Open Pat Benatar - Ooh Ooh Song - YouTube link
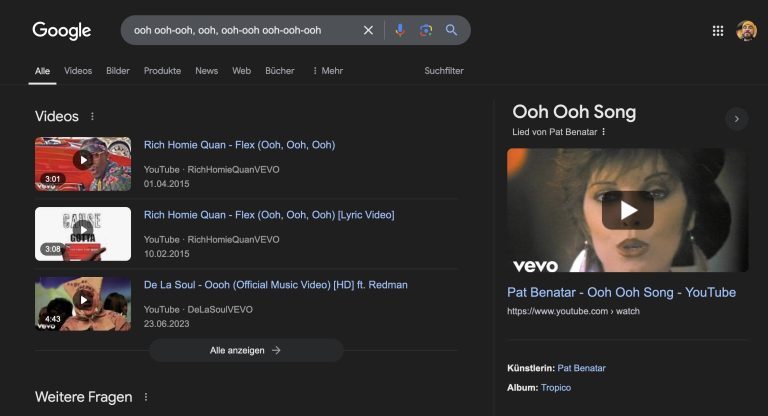Screen dimensions: 768x416 coord(621,293)
